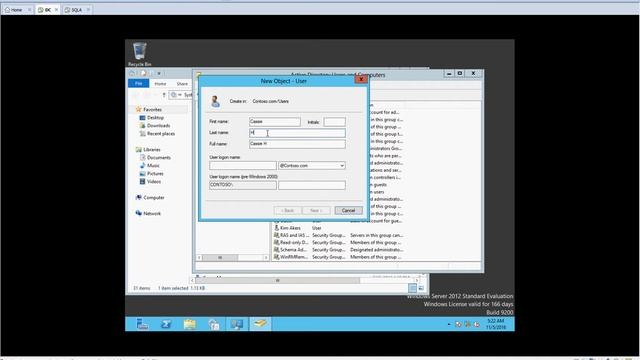Viewport: 640px width, 360px height.
Task: Switch Explorer to large icons view
Action: coord(421,288)
